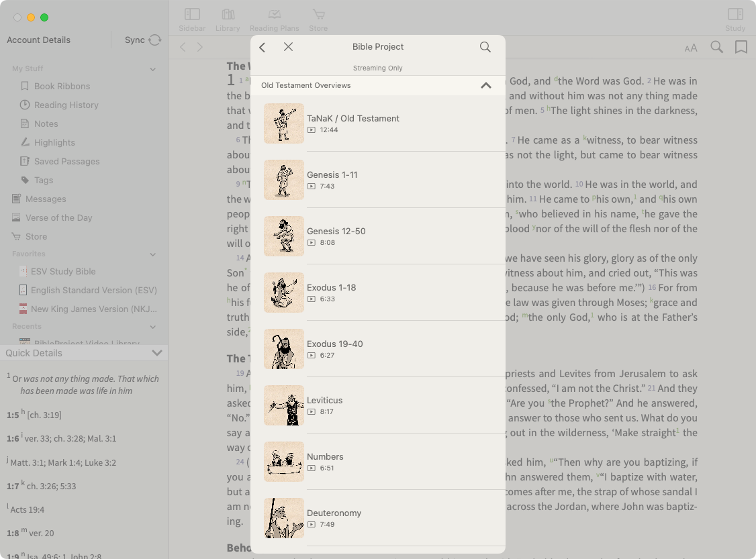
Task: Open the Reading History label in the sidebar
Action: (66, 105)
